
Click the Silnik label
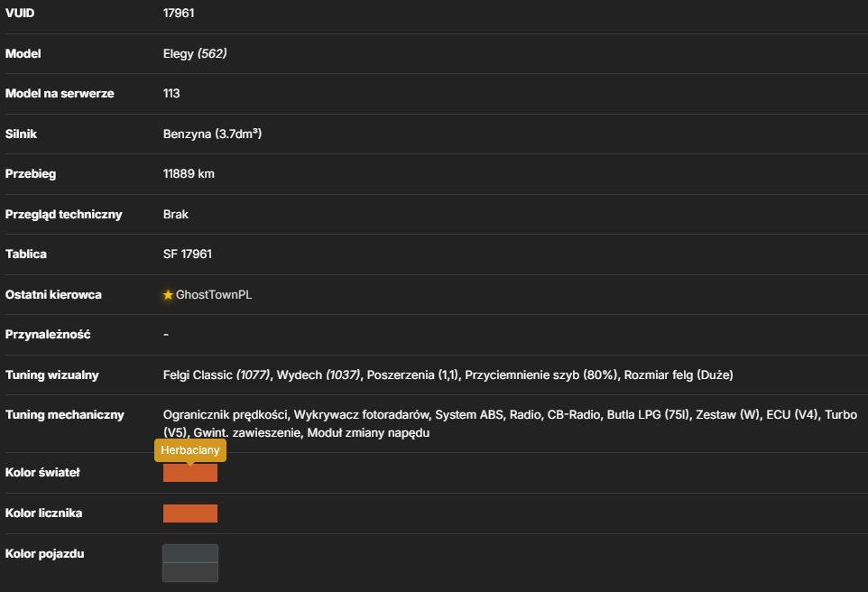21,134
